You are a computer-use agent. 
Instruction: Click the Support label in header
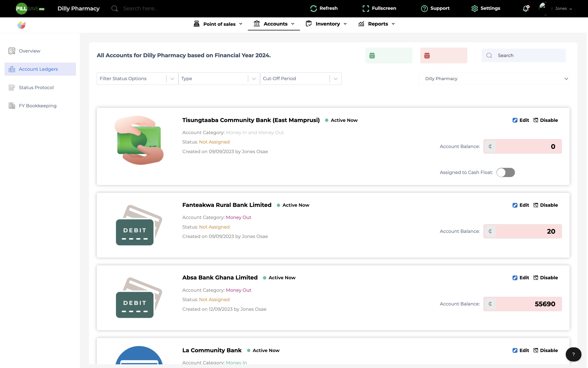pyautogui.click(x=440, y=8)
